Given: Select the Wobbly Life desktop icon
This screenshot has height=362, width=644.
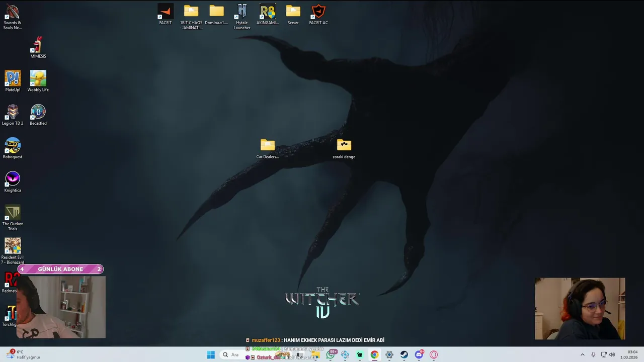Looking at the screenshot, I should coord(38,81).
